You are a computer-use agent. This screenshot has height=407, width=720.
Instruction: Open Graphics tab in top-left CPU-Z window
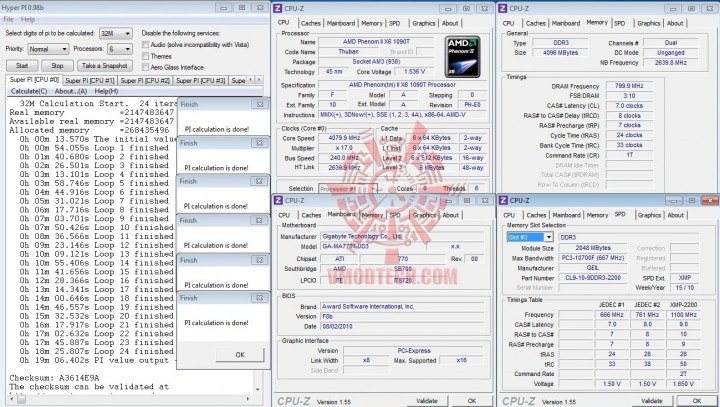pos(423,23)
